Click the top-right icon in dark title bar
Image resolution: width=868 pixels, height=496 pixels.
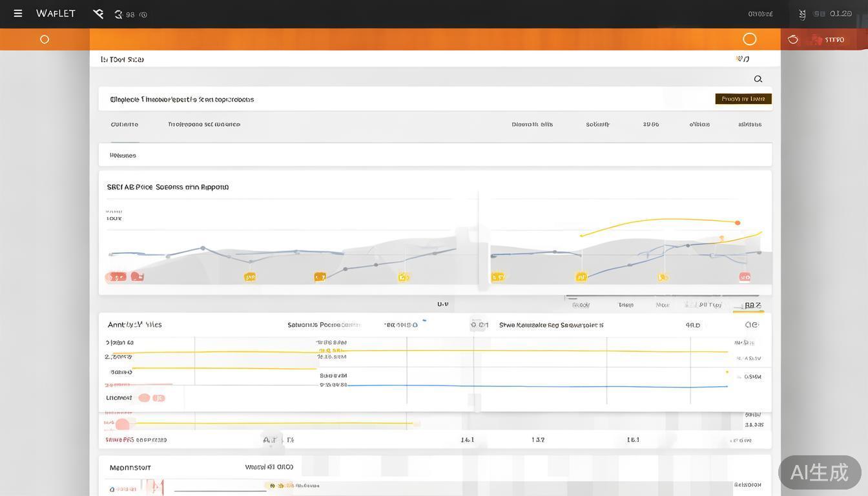(802, 14)
